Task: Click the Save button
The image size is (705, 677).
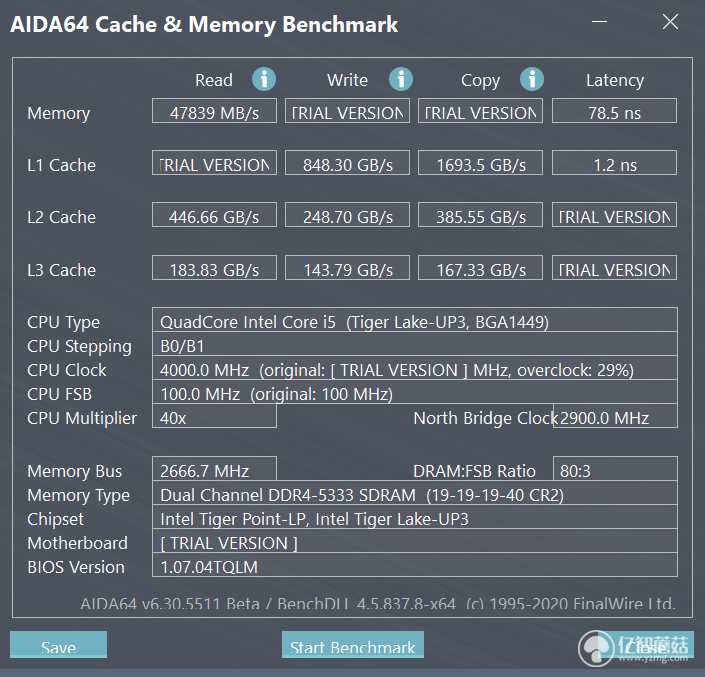Action: [x=58, y=644]
